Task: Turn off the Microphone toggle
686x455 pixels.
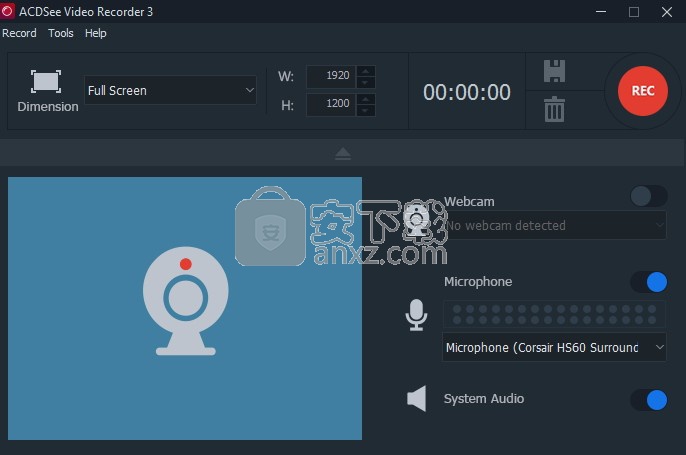Action: (648, 282)
